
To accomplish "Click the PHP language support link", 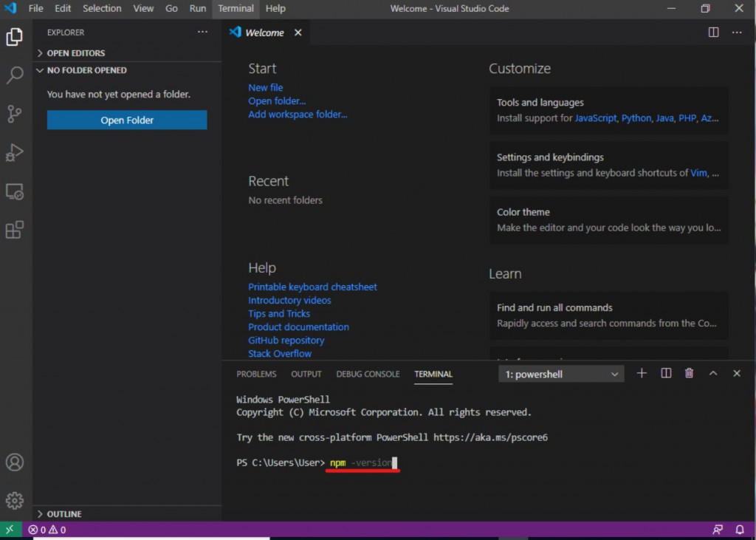I will [687, 118].
